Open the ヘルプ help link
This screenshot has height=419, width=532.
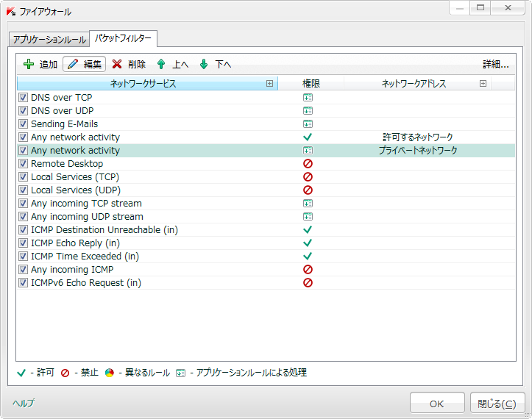click(23, 404)
